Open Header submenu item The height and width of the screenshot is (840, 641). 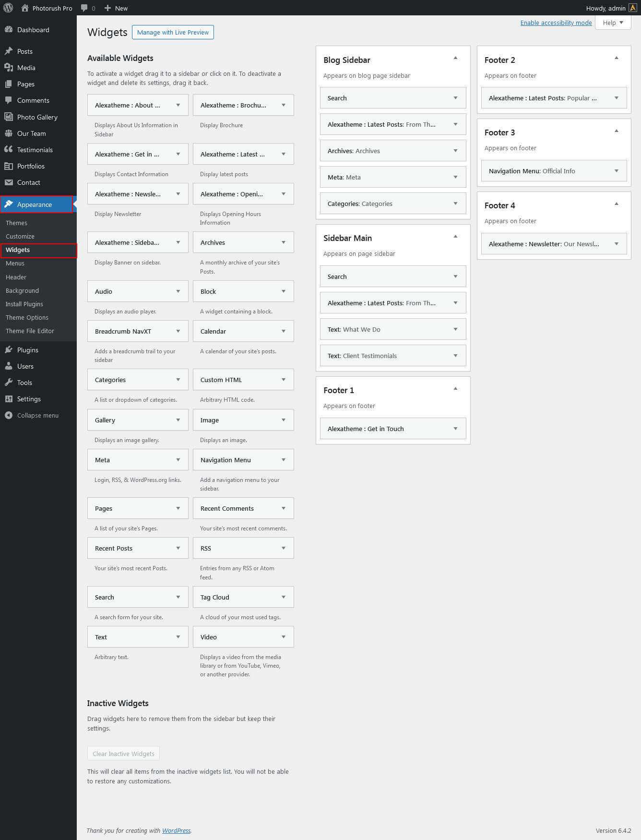point(16,277)
